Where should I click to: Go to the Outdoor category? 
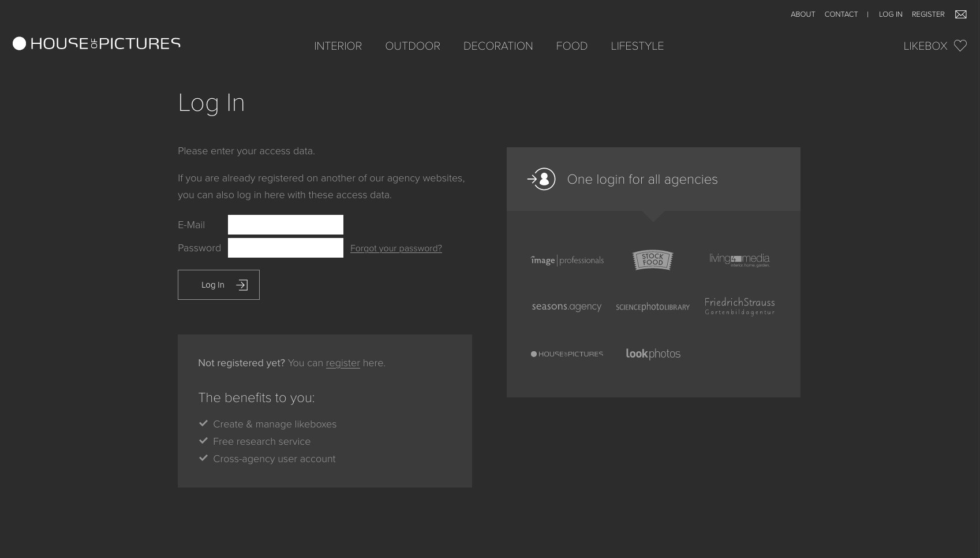click(x=412, y=46)
